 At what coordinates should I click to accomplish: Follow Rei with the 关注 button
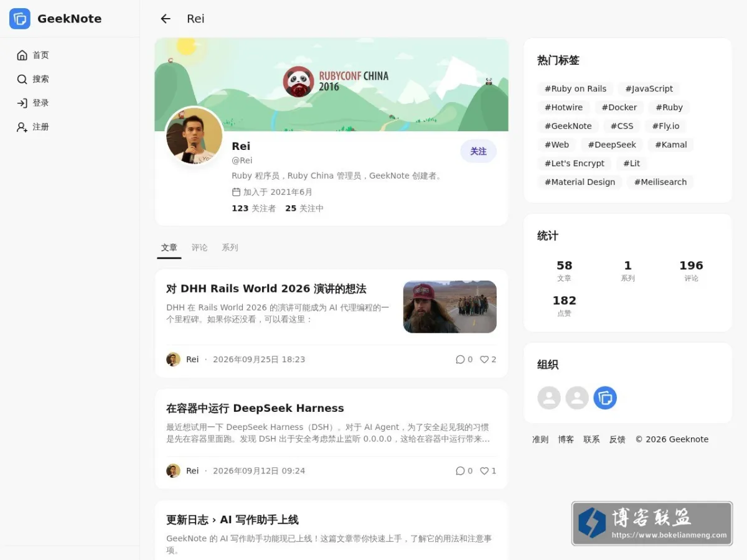click(478, 151)
